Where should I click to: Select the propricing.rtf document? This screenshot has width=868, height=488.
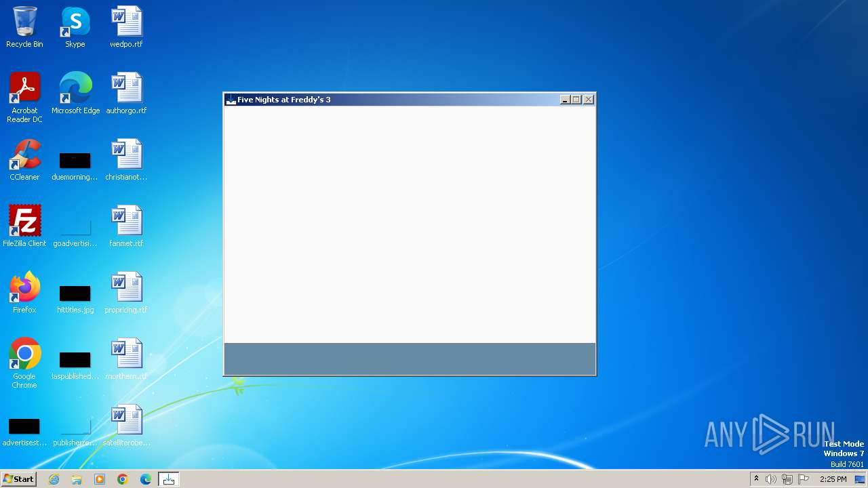(x=126, y=293)
